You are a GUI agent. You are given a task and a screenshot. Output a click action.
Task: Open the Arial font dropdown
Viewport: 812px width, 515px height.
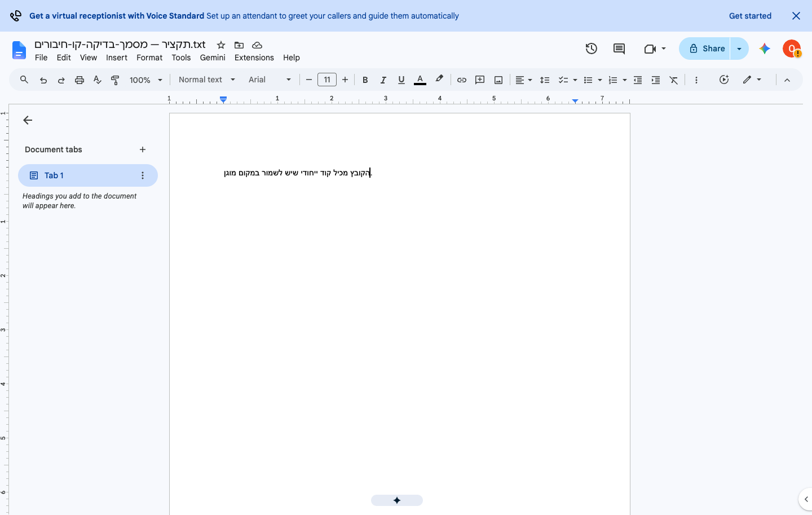(270, 80)
